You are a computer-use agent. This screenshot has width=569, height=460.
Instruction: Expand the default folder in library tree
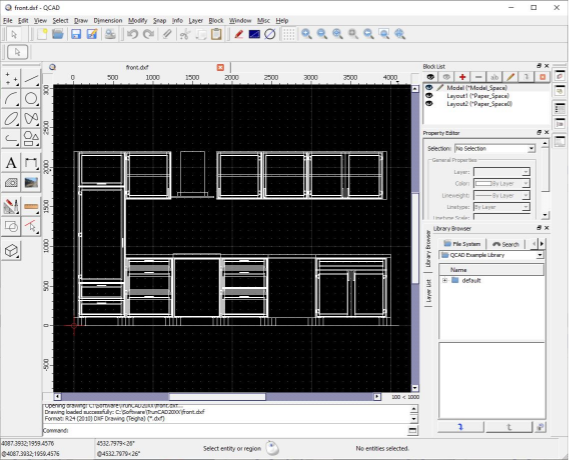[445, 280]
